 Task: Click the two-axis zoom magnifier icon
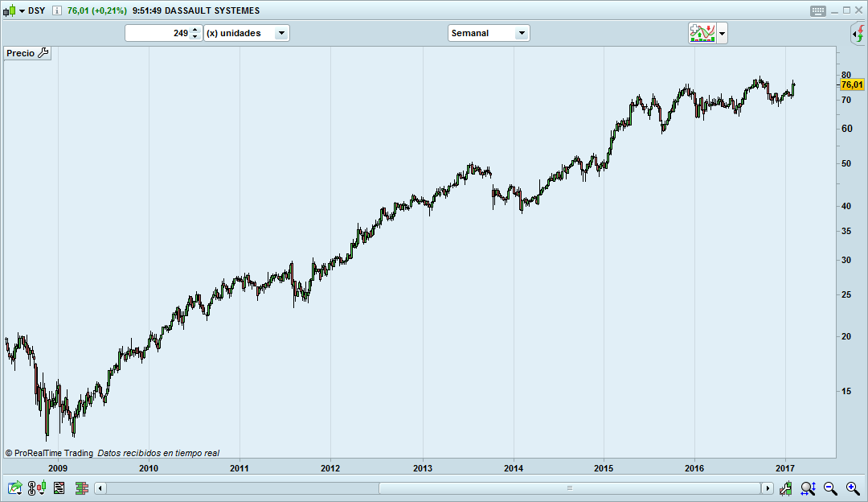click(808, 488)
